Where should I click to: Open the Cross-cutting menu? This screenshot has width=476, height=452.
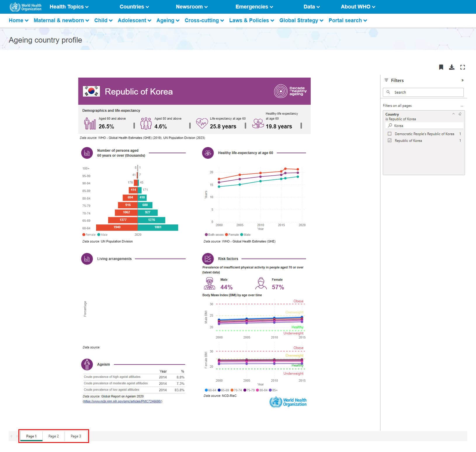click(204, 20)
